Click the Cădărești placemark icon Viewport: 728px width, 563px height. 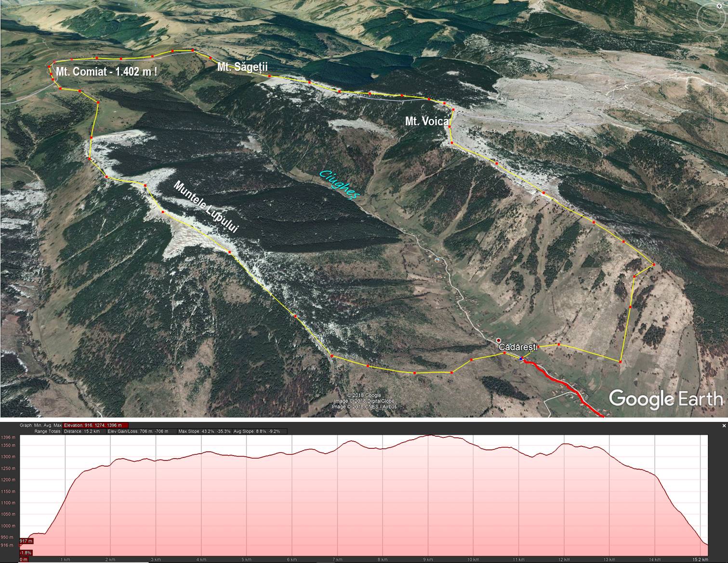(x=499, y=340)
